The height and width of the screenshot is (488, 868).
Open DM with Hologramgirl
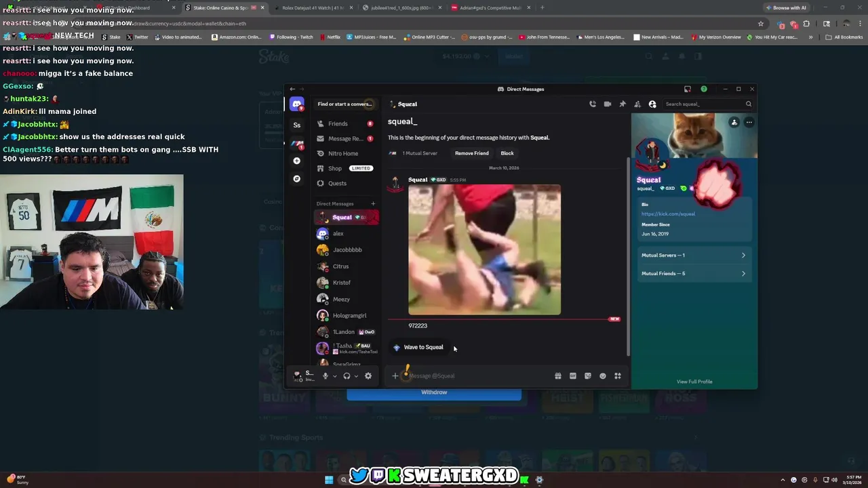(x=347, y=315)
